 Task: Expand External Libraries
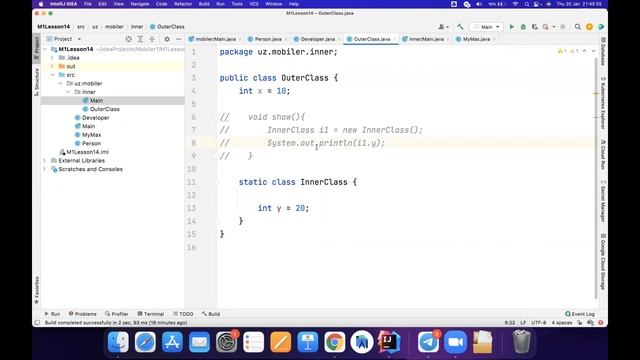[45, 160]
